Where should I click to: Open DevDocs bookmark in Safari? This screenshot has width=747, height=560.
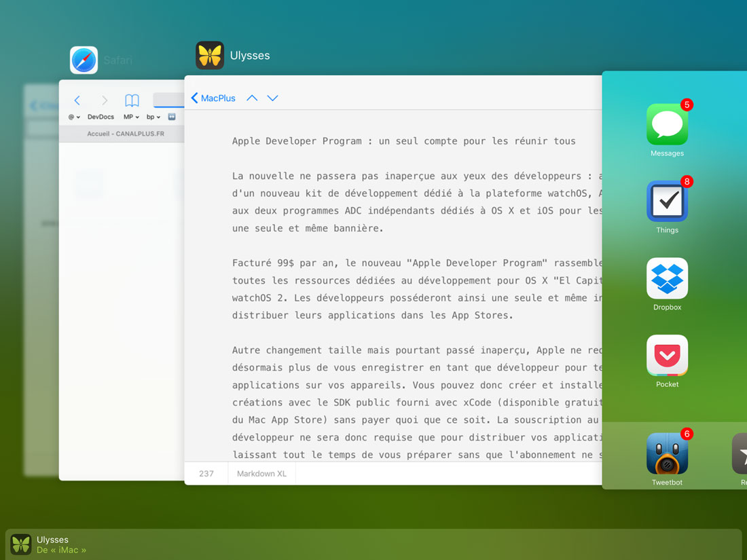(101, 117)
